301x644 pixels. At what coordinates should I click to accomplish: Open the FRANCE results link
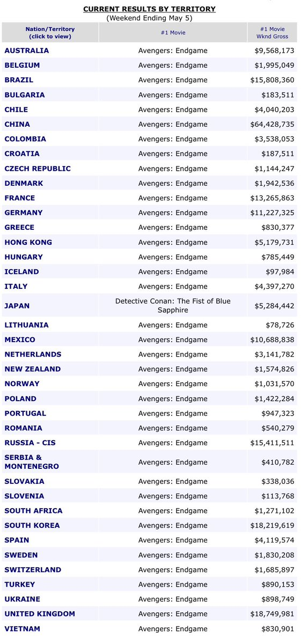[x=20, y=198]
